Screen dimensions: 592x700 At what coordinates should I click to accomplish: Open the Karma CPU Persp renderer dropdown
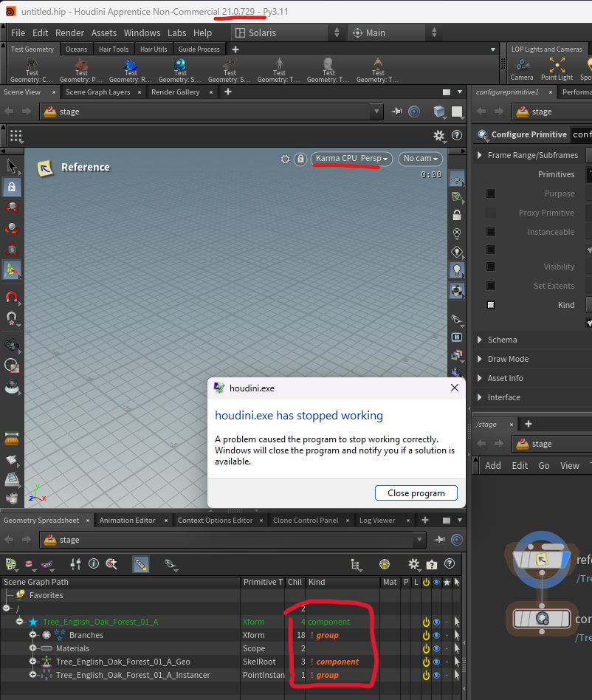pos(351,159)
